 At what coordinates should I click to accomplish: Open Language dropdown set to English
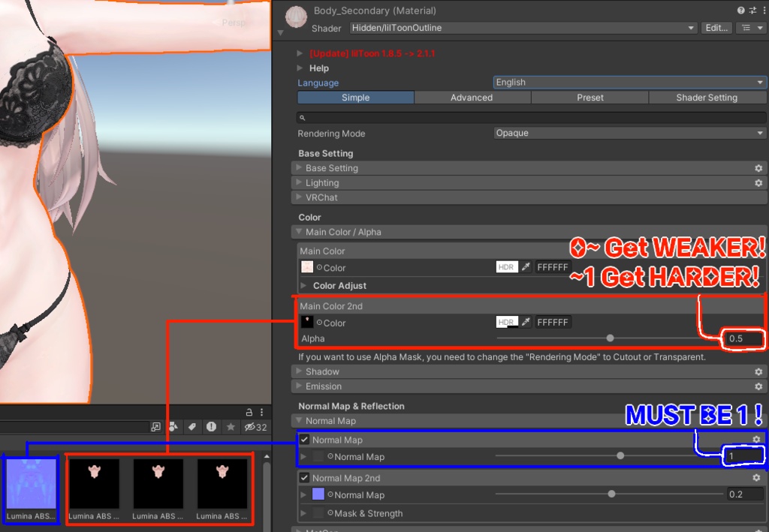click(x=630, y=83)
